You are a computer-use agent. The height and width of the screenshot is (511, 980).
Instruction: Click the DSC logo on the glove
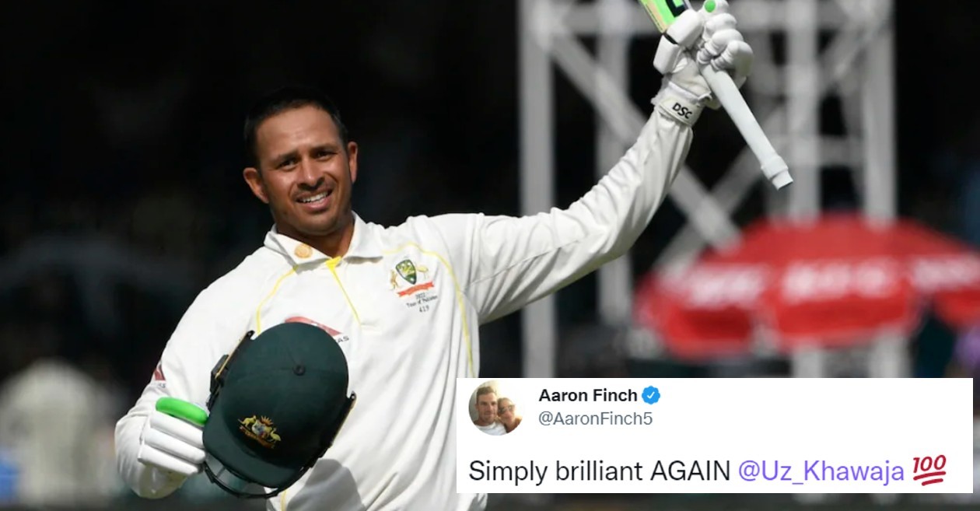click(682, 110)
